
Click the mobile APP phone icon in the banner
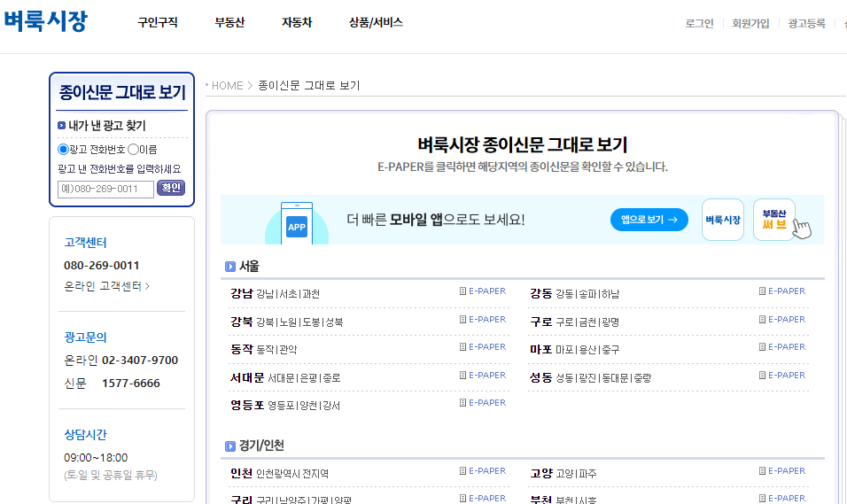[x=297, y=223]
